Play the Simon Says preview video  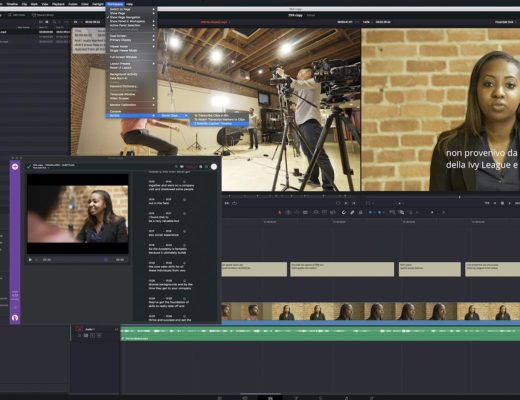[x=30, y=260]
